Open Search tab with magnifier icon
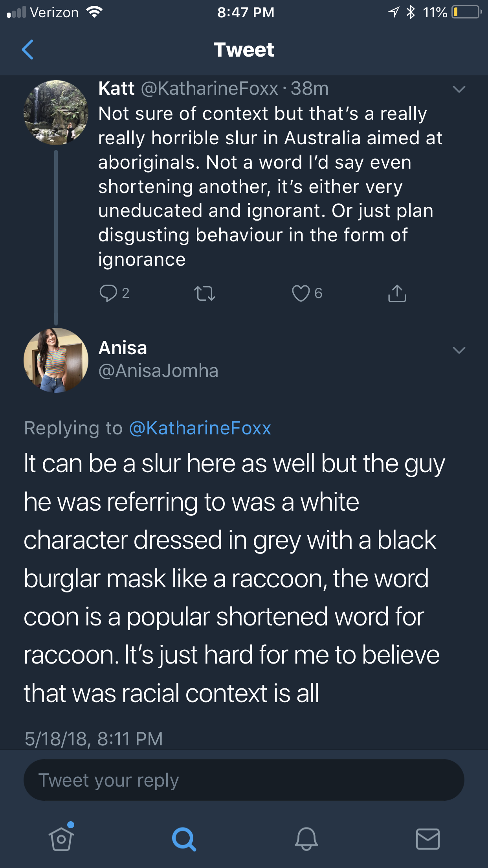This screenshot has height=868, width=488. click(183, 839)
